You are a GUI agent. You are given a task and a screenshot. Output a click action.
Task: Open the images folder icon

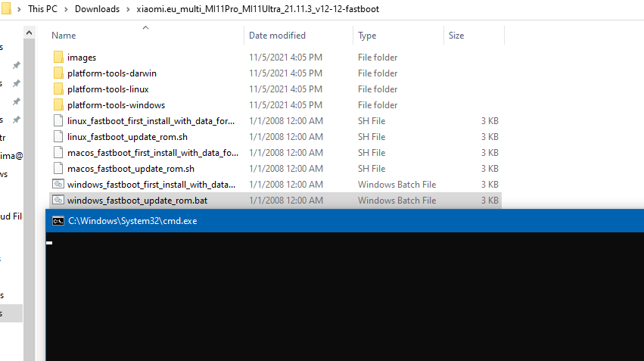click(58, 57)
